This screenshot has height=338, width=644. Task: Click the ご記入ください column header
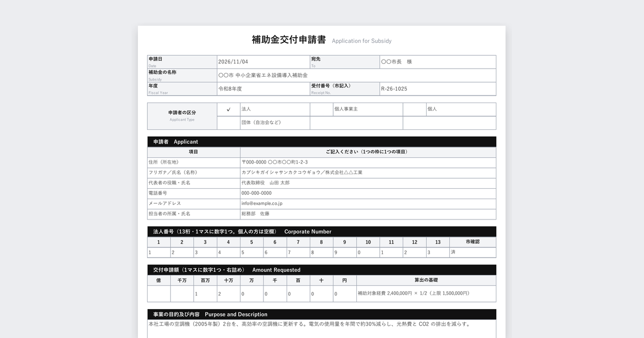[x=368, y=152]
